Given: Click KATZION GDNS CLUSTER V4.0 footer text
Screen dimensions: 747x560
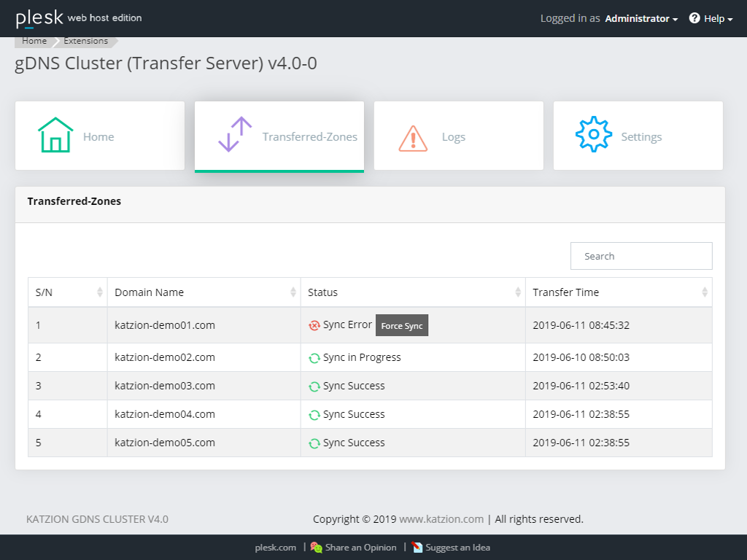Looking at the screenshot, I should (97, 519).
